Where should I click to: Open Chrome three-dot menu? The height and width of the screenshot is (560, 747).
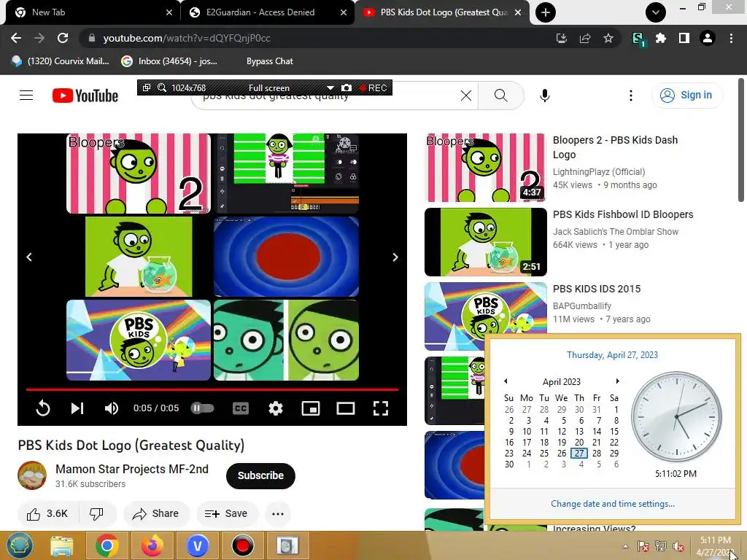tap(731, 38)
